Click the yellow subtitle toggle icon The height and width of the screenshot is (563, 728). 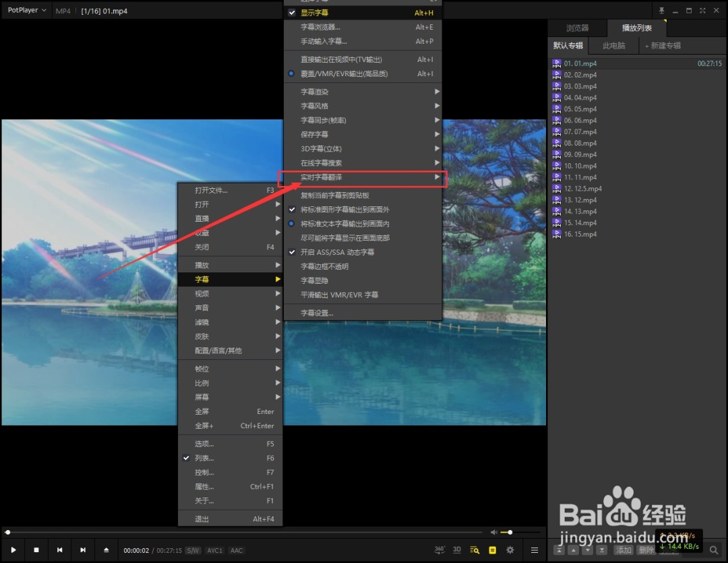click(x=493, y=550)
